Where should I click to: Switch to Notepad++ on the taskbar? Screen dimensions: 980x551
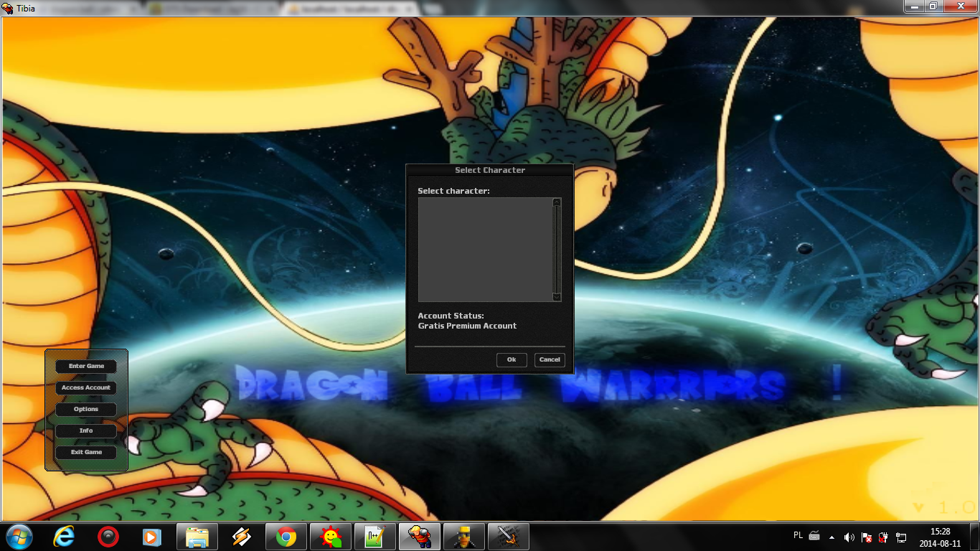coord(375,536)
